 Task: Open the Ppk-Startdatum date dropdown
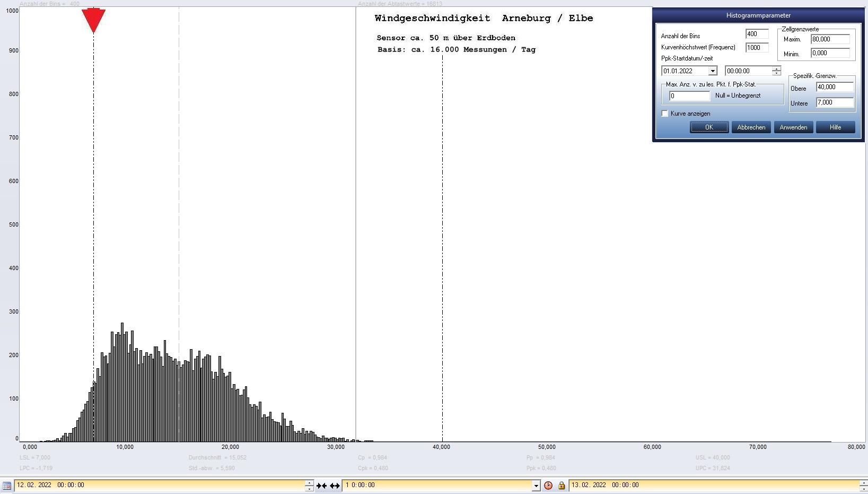713,71
